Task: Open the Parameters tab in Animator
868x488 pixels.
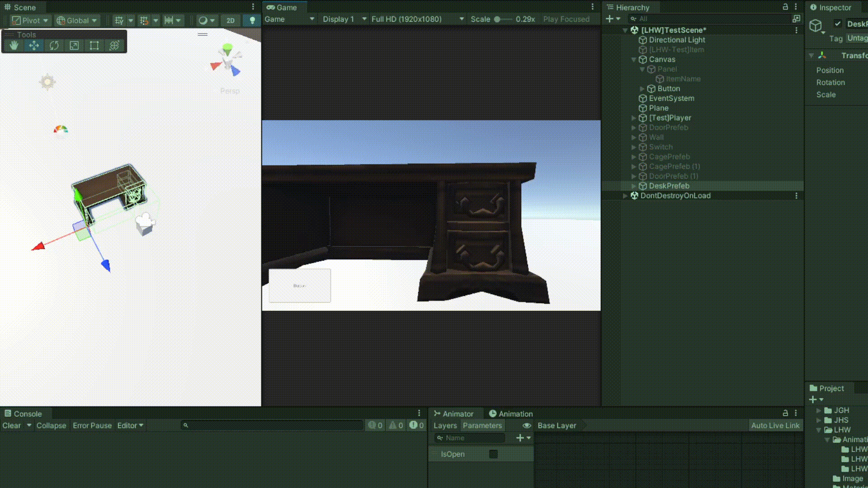Action: click(482, 426)
